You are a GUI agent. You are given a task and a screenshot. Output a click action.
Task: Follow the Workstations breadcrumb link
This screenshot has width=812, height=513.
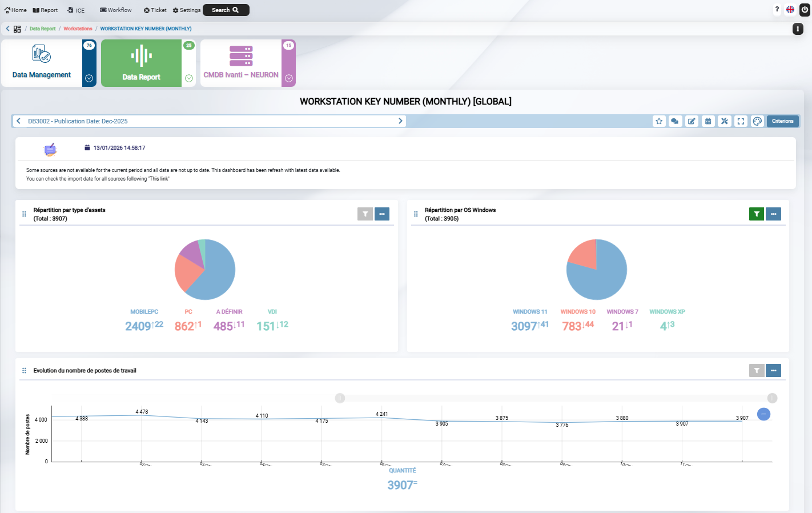click(x=78, y=29)
